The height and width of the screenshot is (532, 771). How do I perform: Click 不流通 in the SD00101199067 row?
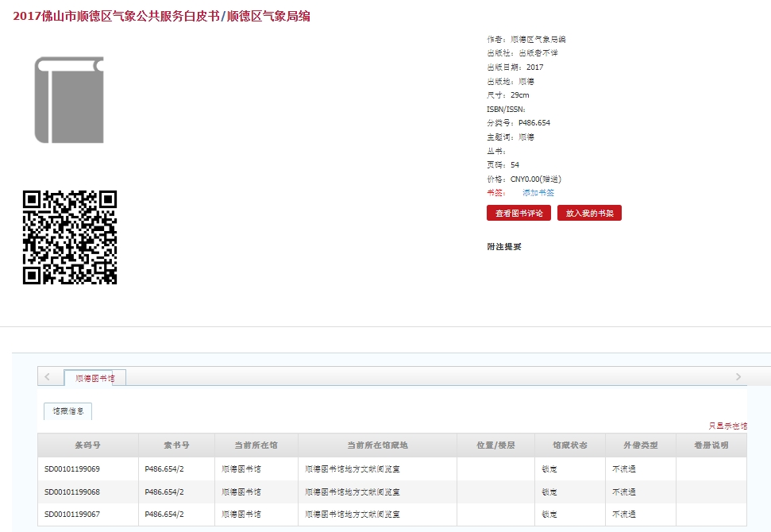[x=624, y=515]
